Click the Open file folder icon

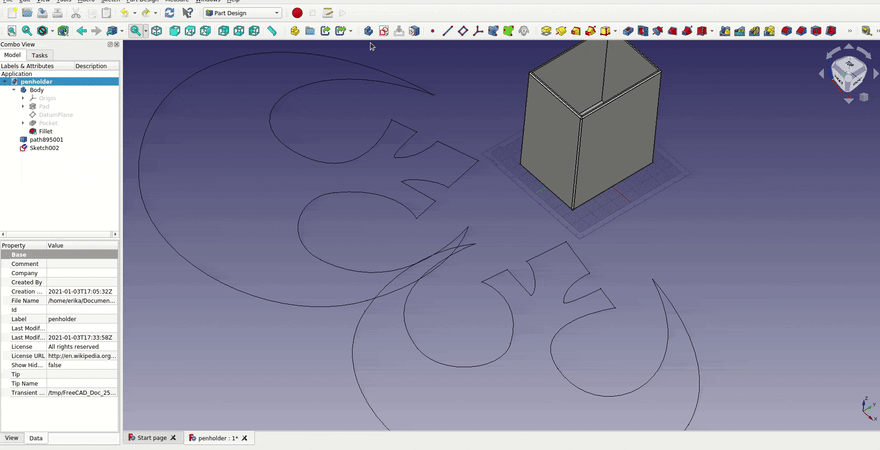coord(27,13)
